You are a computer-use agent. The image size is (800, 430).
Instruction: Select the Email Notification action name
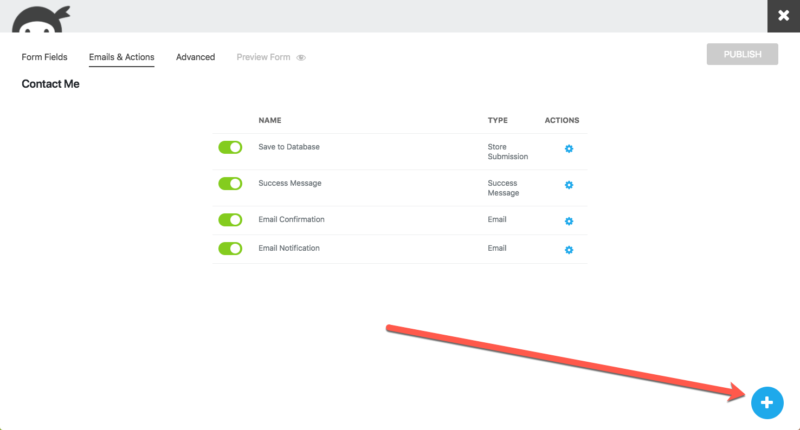[x=289, y=248]
